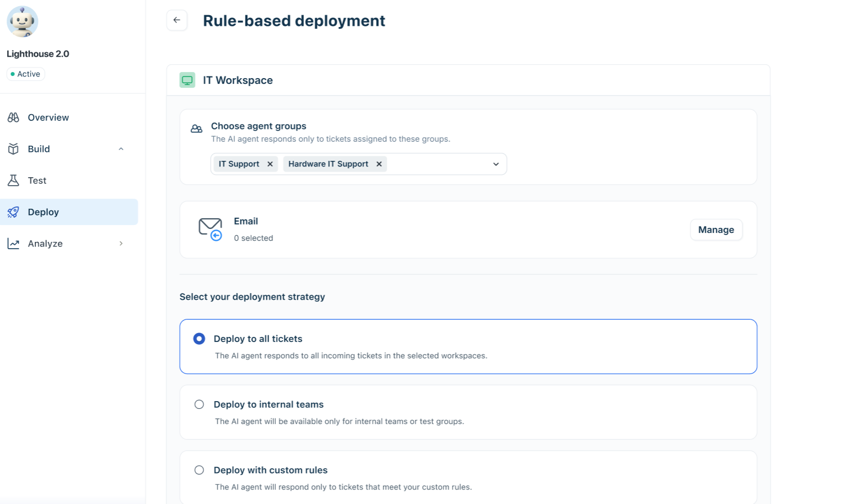
Task: Open the Build sidebar item
Action: [x=69, y=149]
